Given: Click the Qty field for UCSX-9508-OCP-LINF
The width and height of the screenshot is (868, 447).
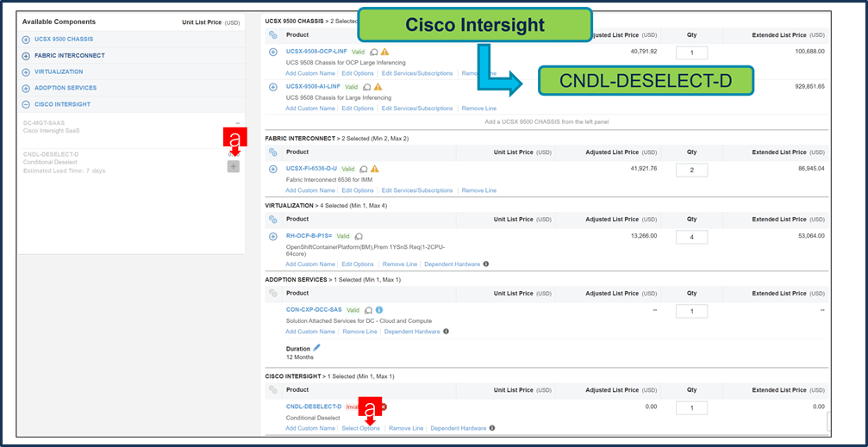Looking at the screenshot, I should click(691, 53).
